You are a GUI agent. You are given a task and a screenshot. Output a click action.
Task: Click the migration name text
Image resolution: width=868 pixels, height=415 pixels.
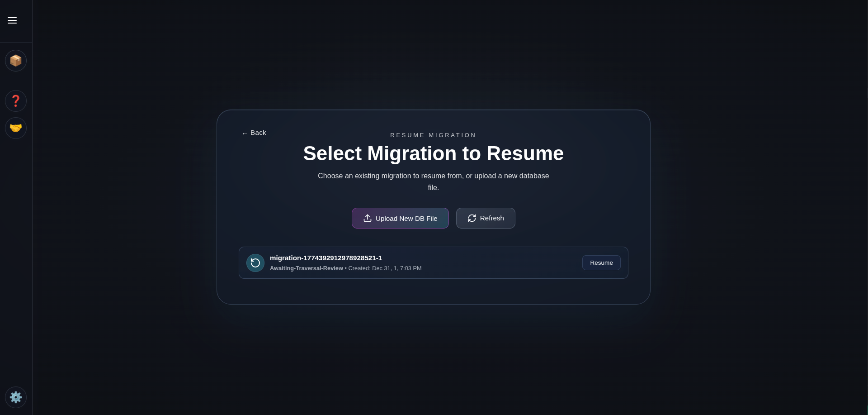click(x=325, y=258)
